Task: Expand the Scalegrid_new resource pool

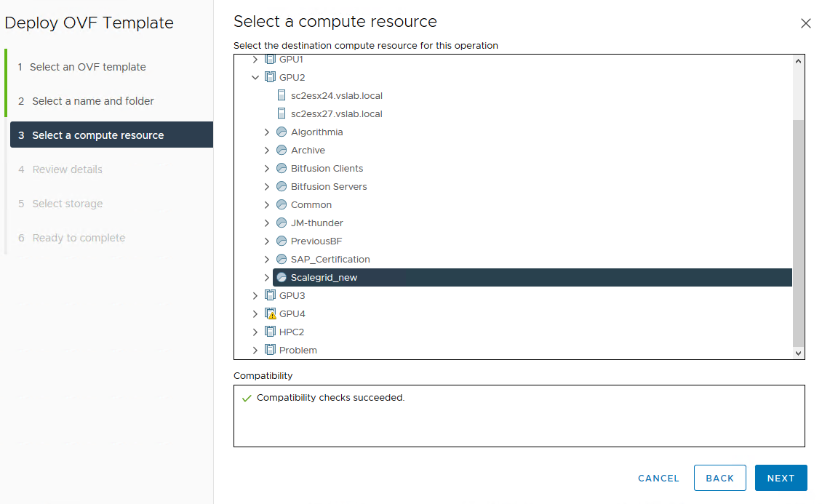Action: 267,277
